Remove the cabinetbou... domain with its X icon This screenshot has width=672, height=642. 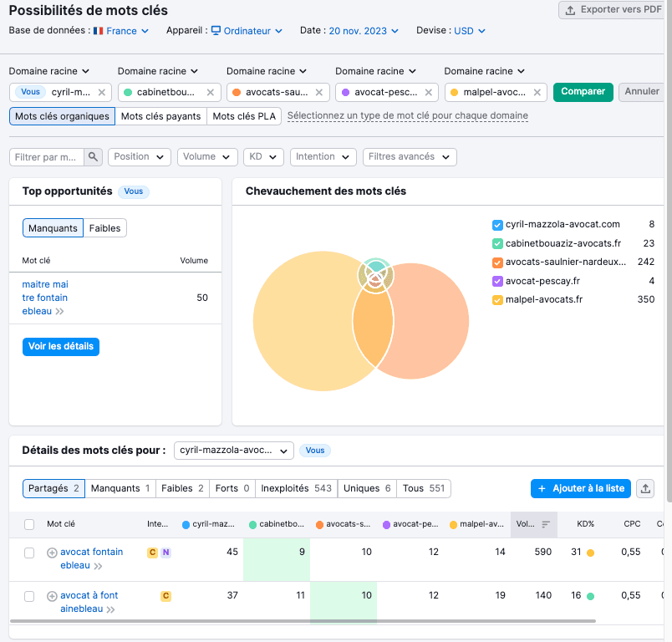point(211,92)
